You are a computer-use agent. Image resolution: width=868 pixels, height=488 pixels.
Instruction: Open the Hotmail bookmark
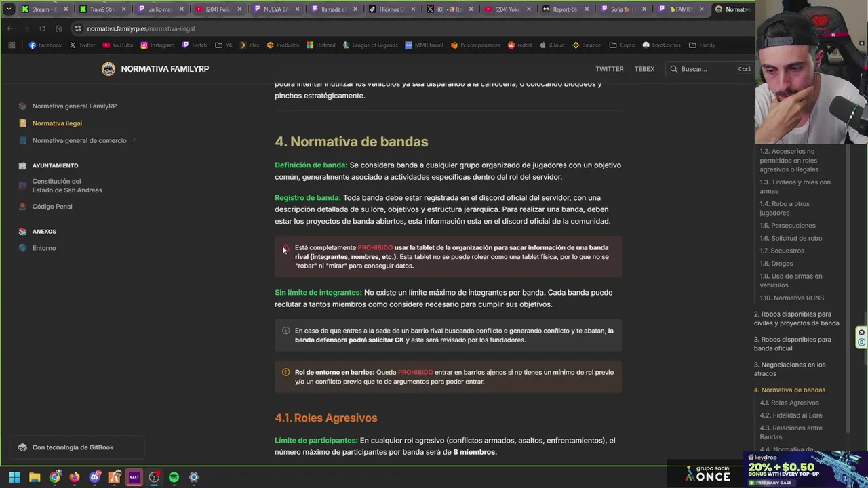pos(321,45)
